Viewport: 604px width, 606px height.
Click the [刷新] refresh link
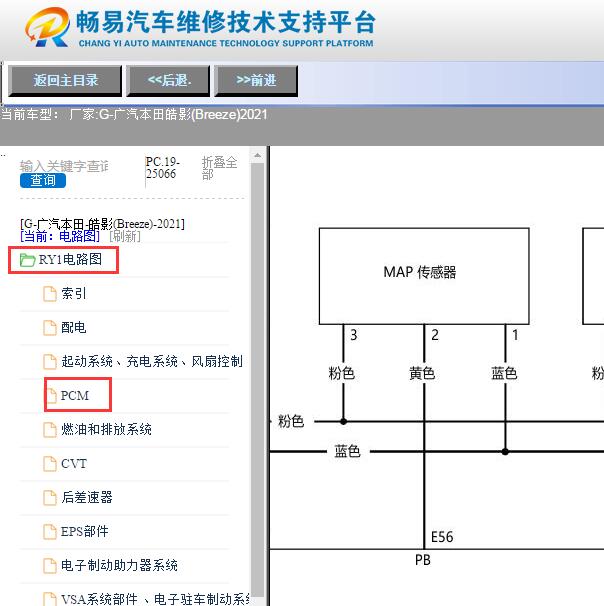125,236
